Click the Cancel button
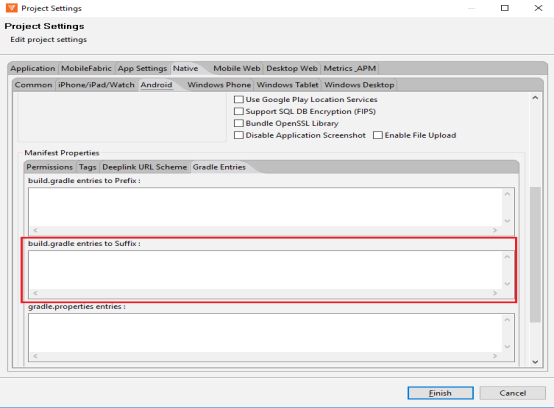This screenshot has height=408, width=554. [x=512, y=393]
